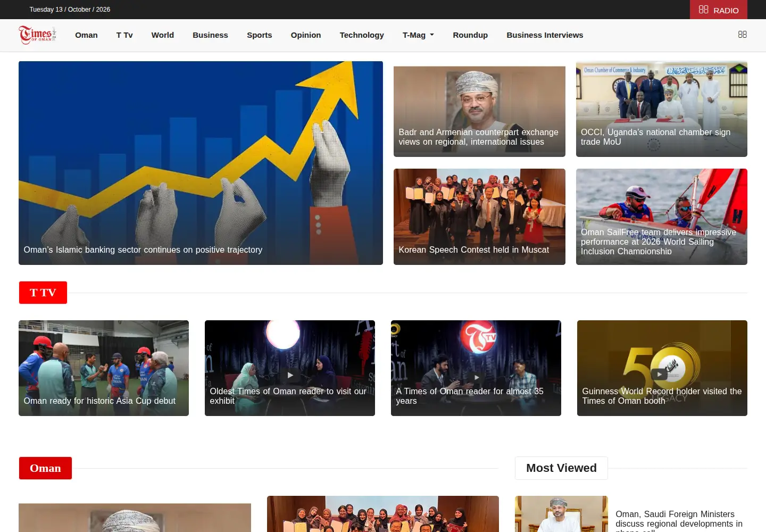This screenshot has height=532, width=766.
Task: Go to Business Interviews
Action: coord(545,35)
